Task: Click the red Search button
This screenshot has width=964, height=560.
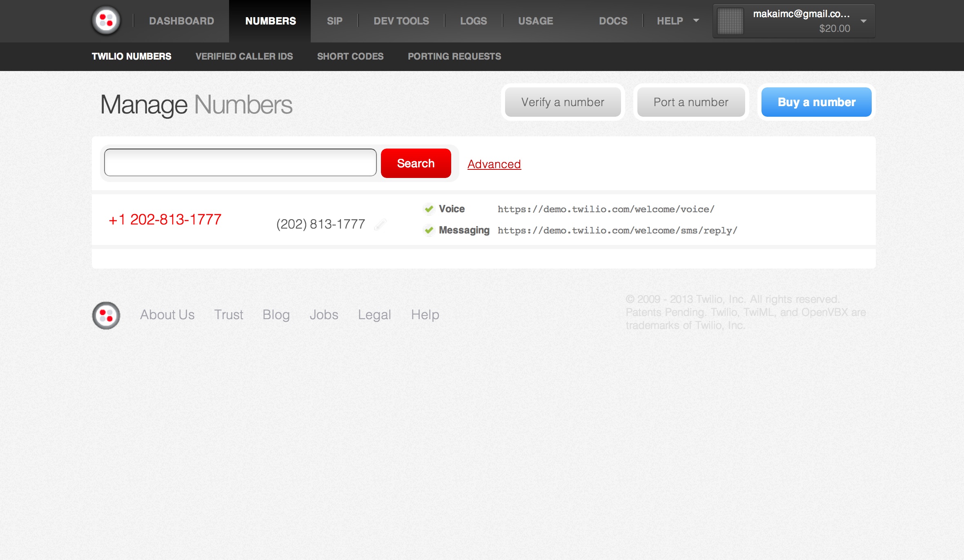Action: point(416,163)
